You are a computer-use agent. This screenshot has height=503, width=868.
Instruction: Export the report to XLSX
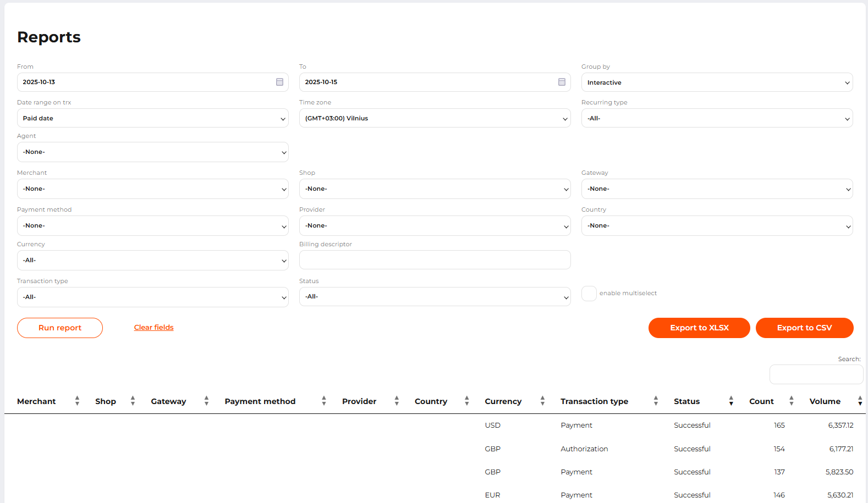(x=699, y=328)
